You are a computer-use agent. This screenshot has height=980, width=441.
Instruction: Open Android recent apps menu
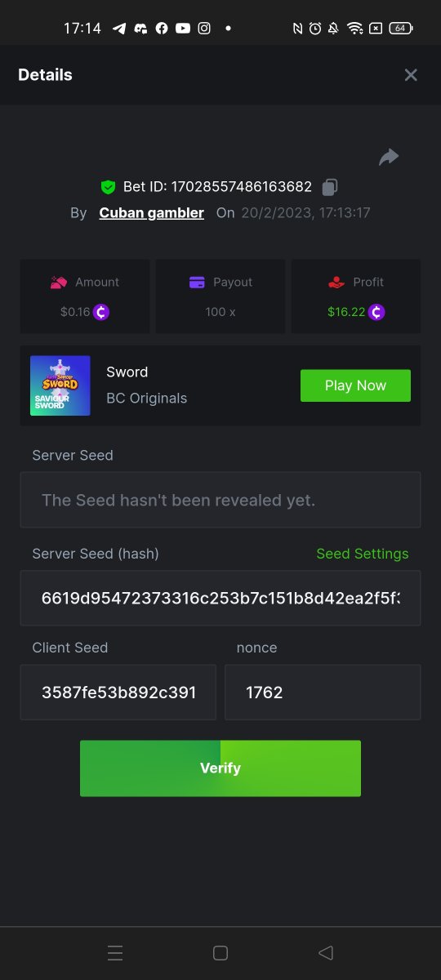tap(115, 952)
